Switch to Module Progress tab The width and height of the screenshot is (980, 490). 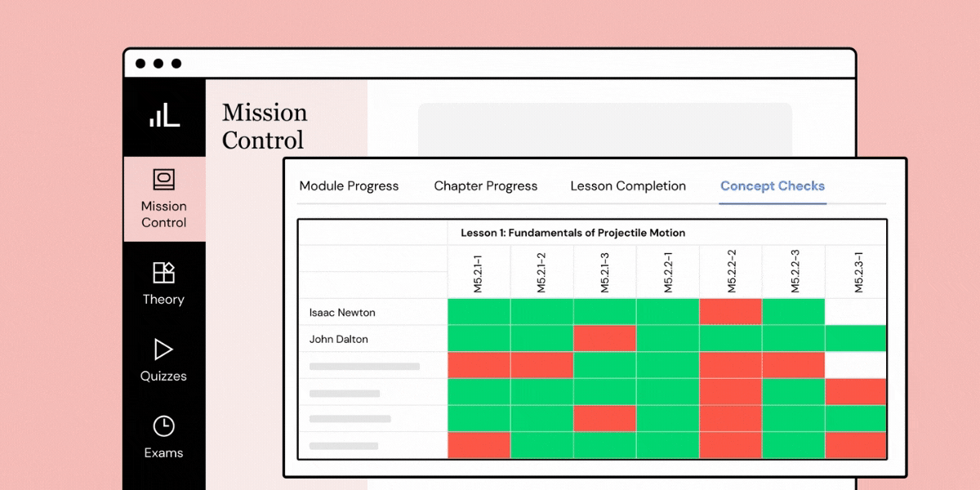point(349,186)
